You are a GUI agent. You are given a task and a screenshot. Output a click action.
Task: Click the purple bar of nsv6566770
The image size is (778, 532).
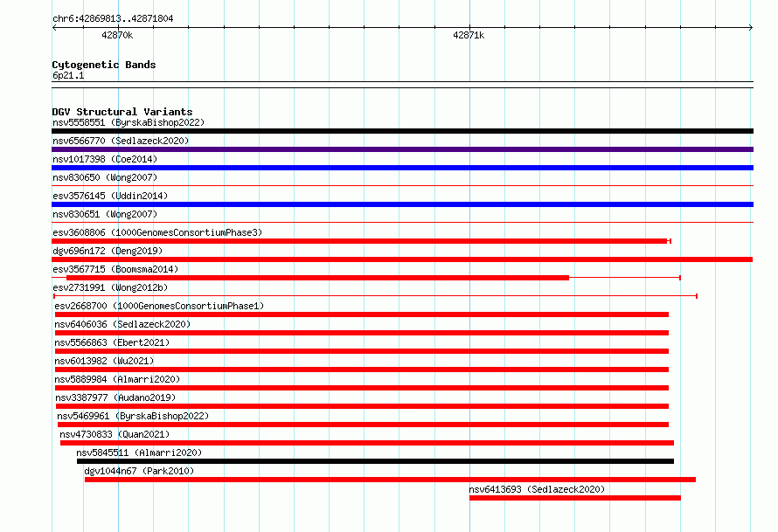[x=402, y=149]
